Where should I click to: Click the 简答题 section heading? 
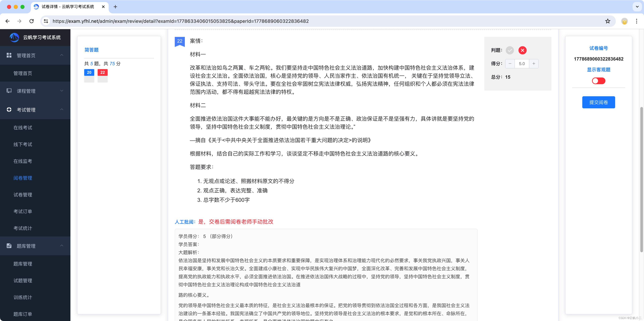pos(92,50)
